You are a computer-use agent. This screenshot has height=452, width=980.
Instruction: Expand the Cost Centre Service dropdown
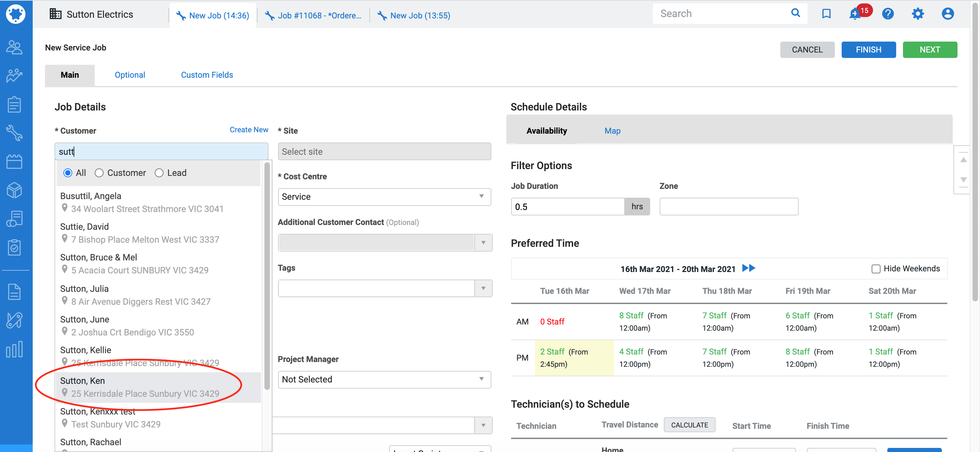point(384,197)
